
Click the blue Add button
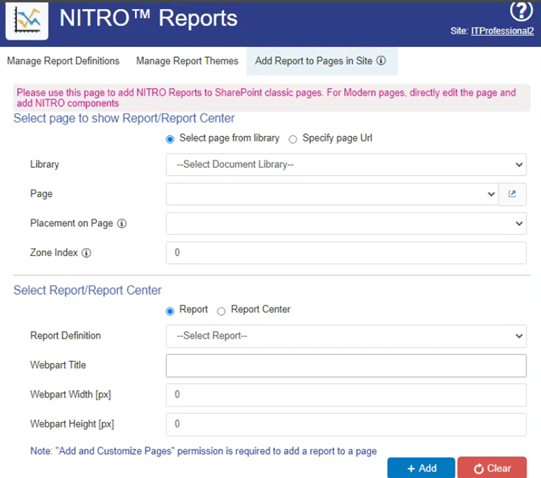tap(421, 468)
